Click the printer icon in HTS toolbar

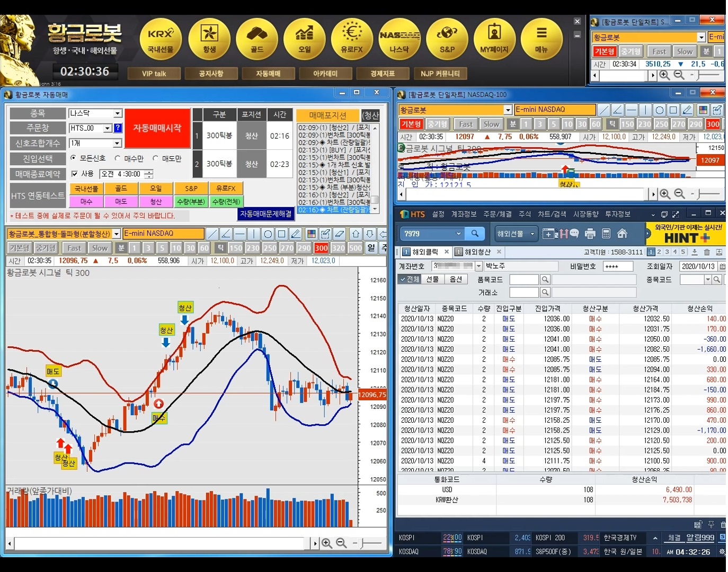coord(590,234)
